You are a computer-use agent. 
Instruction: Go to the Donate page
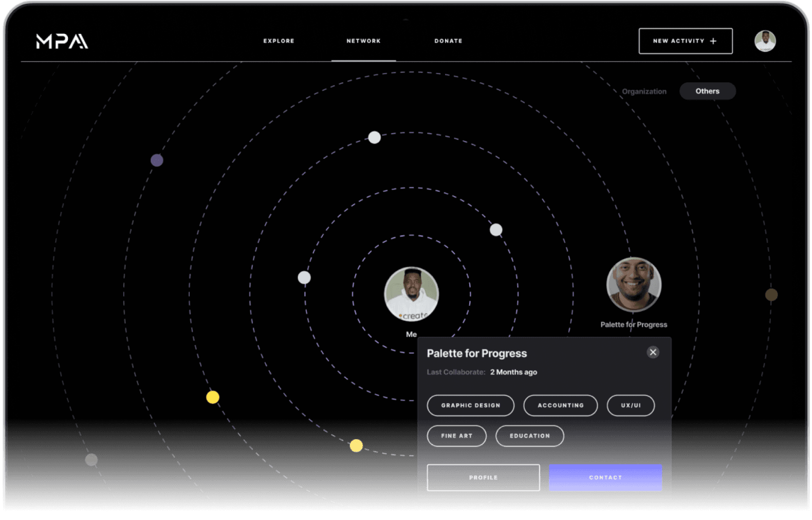[x=448, y=41]
